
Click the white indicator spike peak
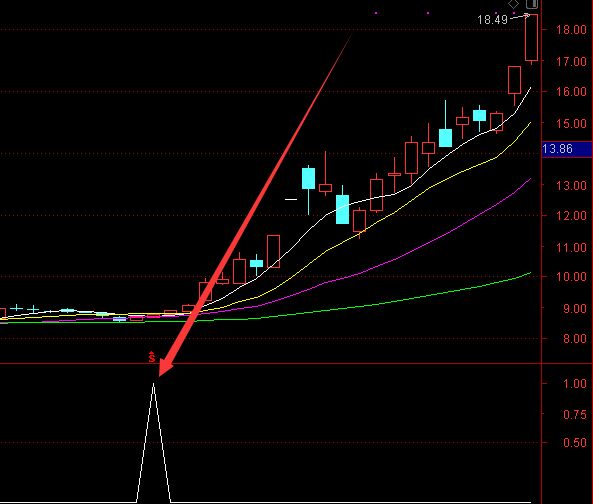coord(153,384)
